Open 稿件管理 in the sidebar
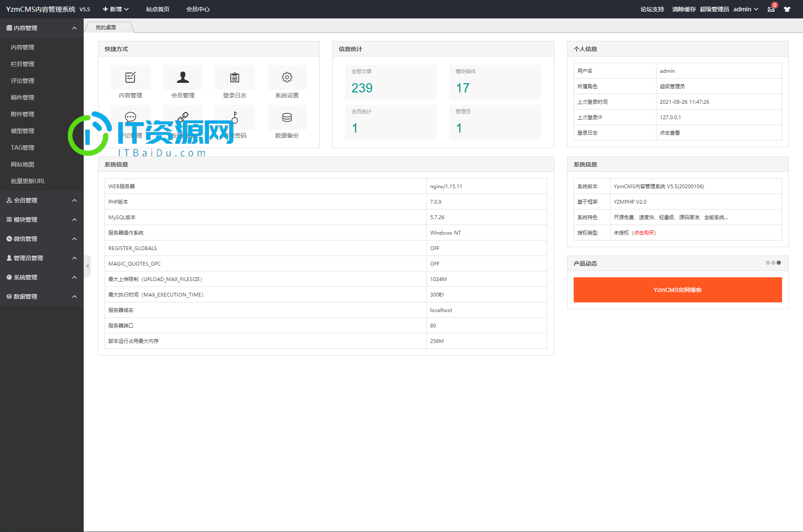803x532 pixels. [23, 97]
